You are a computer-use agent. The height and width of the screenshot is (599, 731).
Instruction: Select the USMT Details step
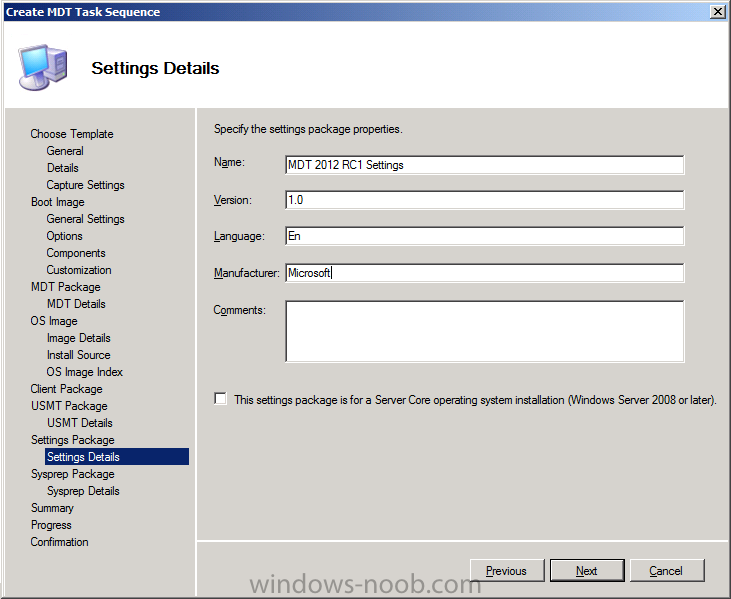pyautogui.click(x=80, y=423)
